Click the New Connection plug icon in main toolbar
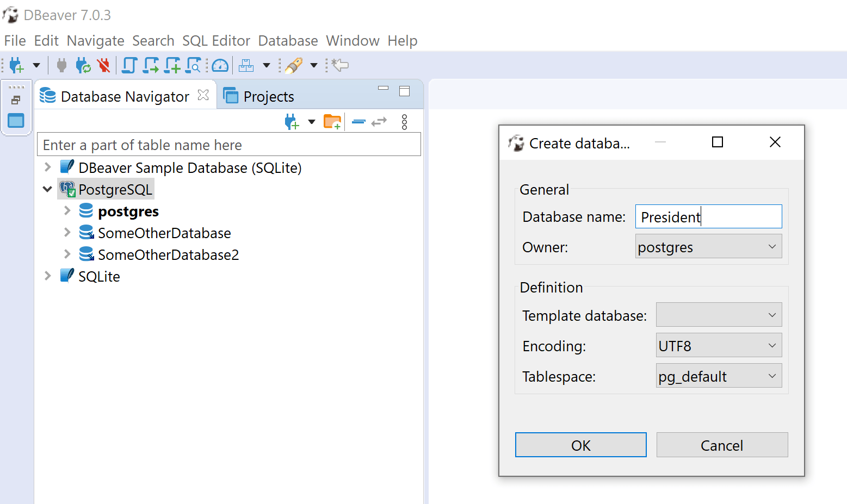Screen dimensions: 847x504 [16, 66]
